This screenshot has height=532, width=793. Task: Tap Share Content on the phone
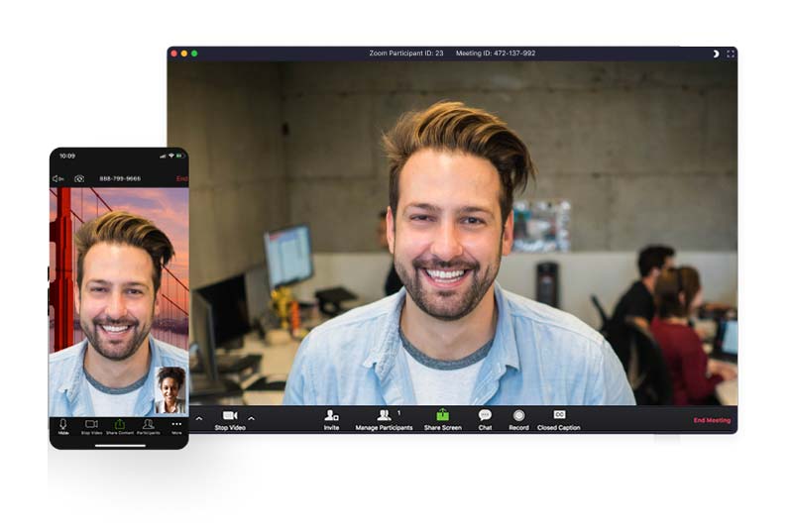point(119,426)
